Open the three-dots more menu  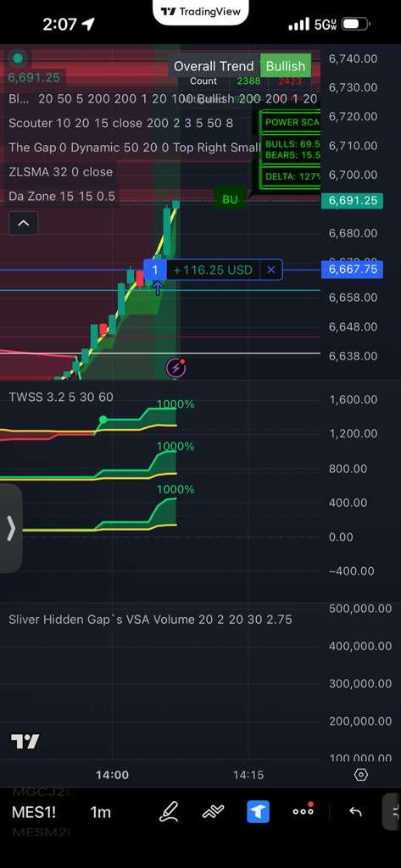[x=304, y=810]
